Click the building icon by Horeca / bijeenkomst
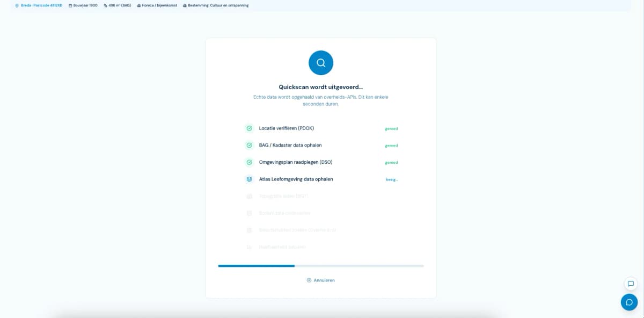 (139, 5)
